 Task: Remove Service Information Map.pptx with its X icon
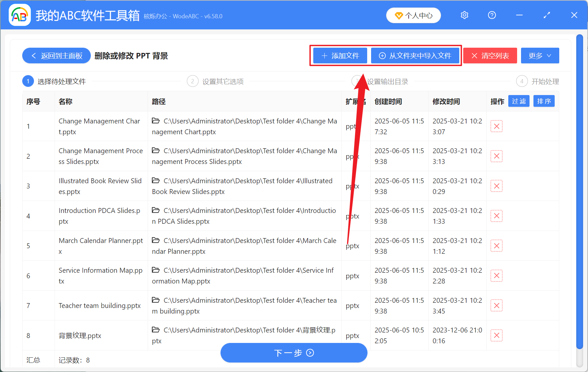pyautogui.click(x=496, y=275)
